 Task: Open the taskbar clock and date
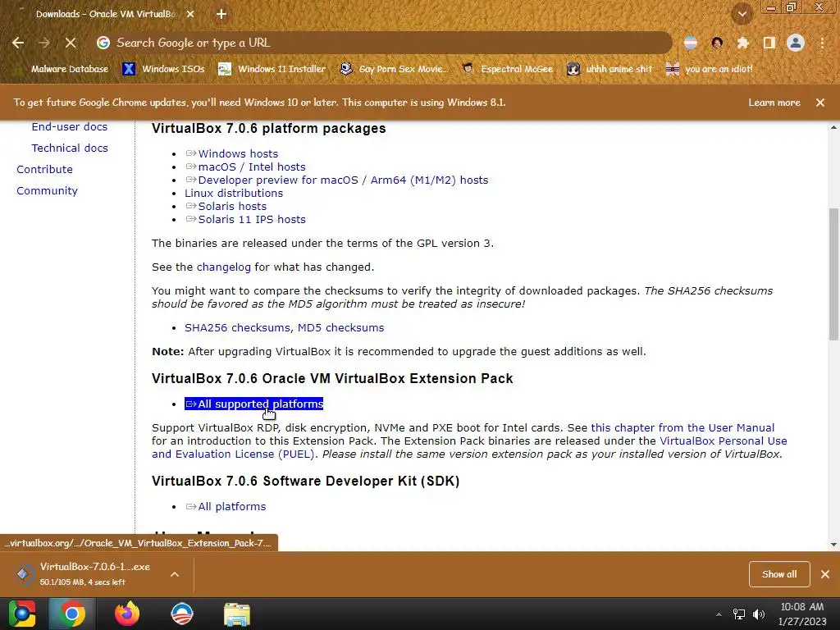coord(802,614)
